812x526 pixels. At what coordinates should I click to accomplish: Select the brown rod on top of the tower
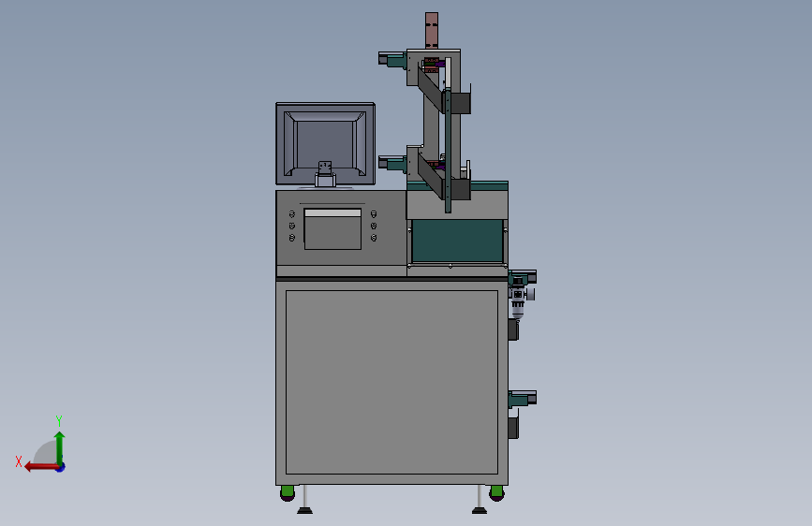pyautogui.click(x=432, y=31)
